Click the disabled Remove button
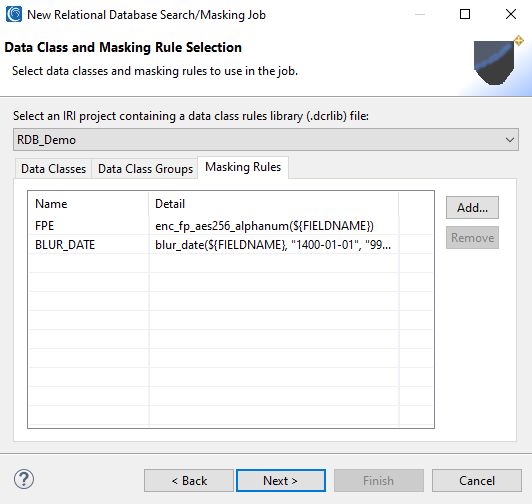This screenshot has height=504, width=532. (x=472, y=238)
